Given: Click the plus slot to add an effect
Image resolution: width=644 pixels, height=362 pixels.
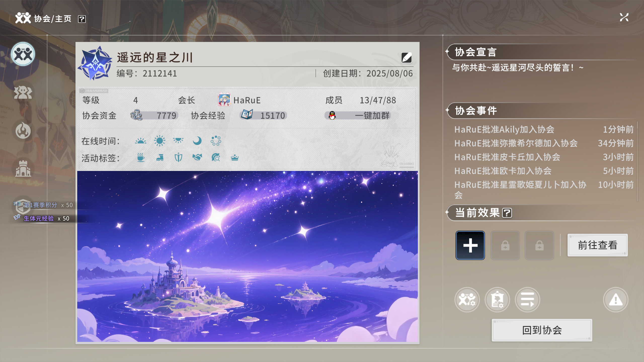Looking at the screenshot, I should (x=470, y=245).
